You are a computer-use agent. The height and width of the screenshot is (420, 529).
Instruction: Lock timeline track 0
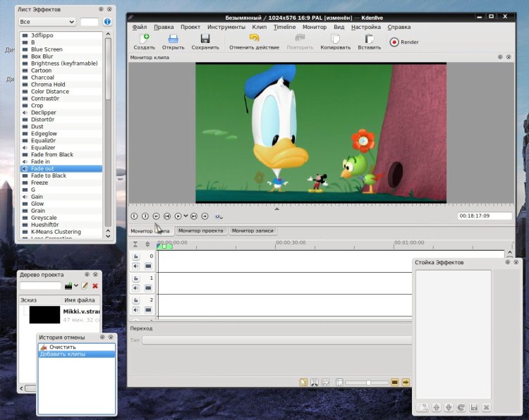[x=136, y=257]
